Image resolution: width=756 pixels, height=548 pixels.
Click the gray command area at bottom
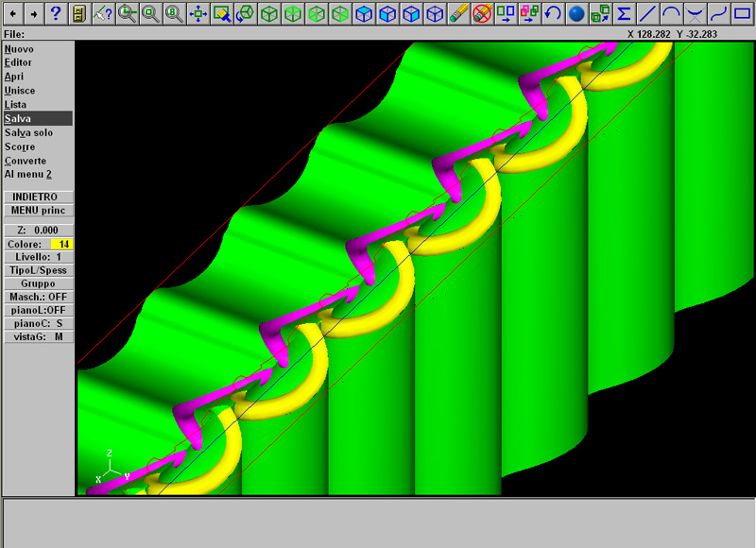378,523
